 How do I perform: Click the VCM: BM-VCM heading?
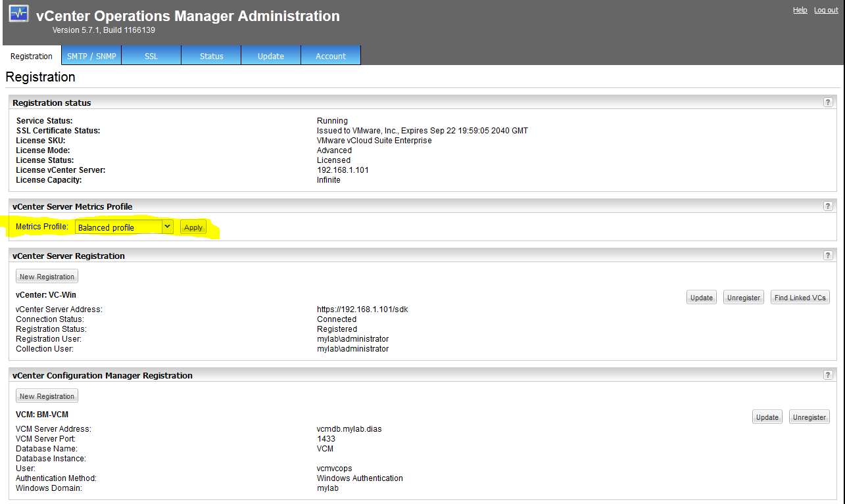point(42,415)
